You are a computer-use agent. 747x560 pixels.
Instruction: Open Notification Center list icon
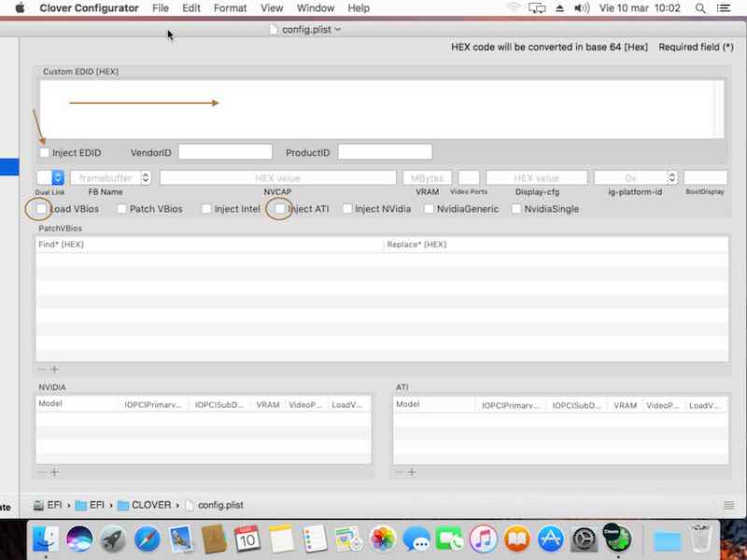[724, 8]
